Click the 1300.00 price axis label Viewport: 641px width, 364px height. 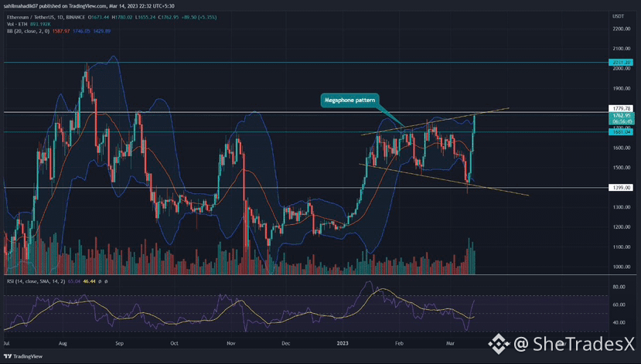tap(622, 207)
